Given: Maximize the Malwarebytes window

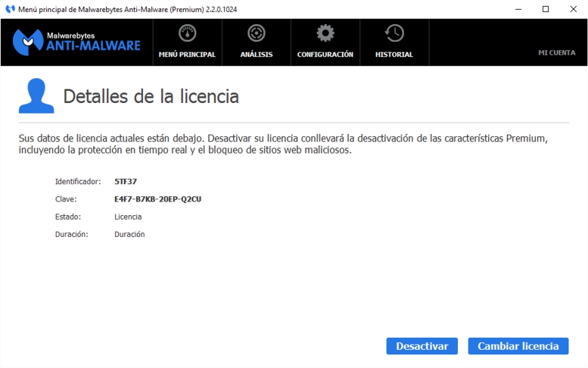Looking at the screenshot, I should point(546,9).
